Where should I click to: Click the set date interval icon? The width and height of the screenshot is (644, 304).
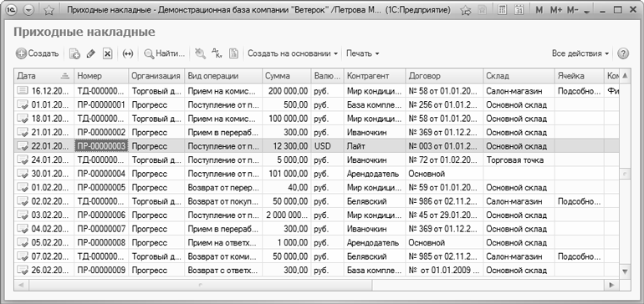128,53
